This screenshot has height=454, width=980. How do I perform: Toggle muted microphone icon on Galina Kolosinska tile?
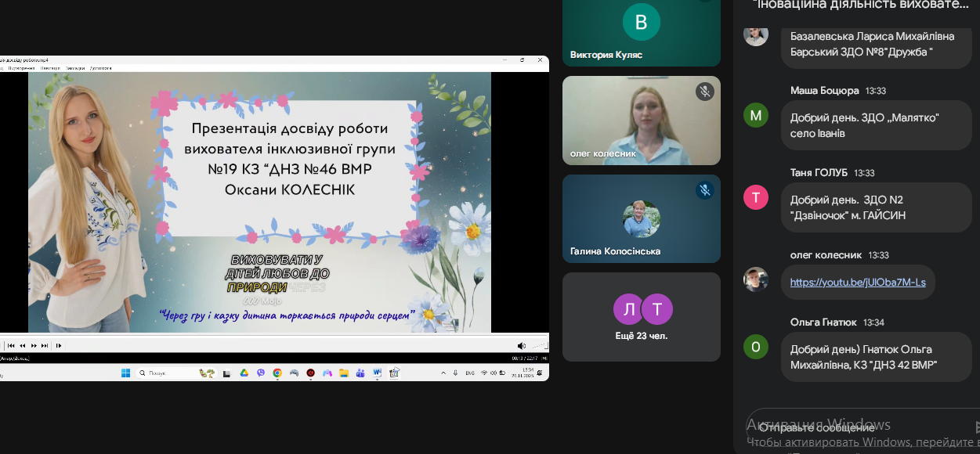click(x=704, y=190)
